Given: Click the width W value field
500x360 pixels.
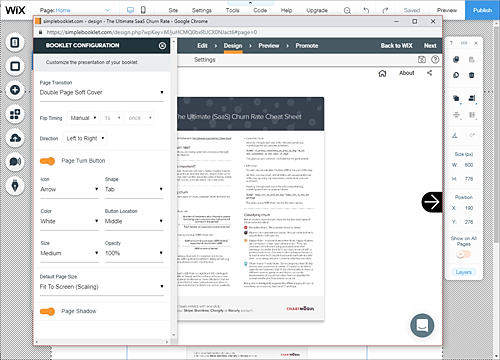Looking at the screenshot, I should pyautogui.click(x=469, y=165).
